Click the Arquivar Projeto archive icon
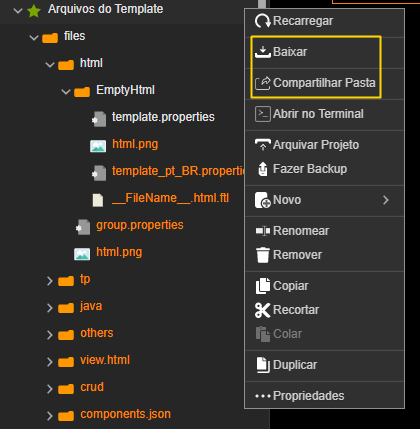Viewport: 420px width, 429px height. pyautogui.click(x=263, y=145)
